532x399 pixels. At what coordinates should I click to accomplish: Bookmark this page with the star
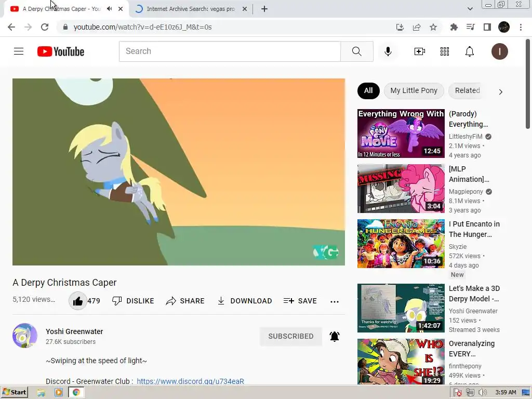point(433,27)
